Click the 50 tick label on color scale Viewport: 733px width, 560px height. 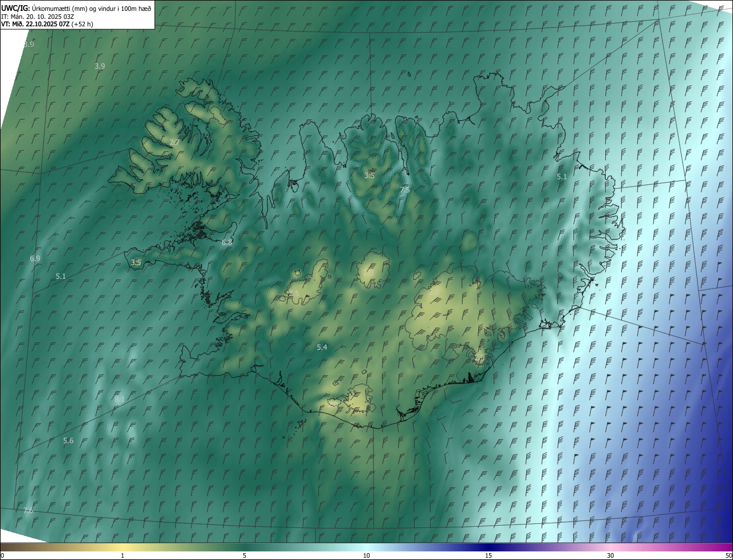728,556
